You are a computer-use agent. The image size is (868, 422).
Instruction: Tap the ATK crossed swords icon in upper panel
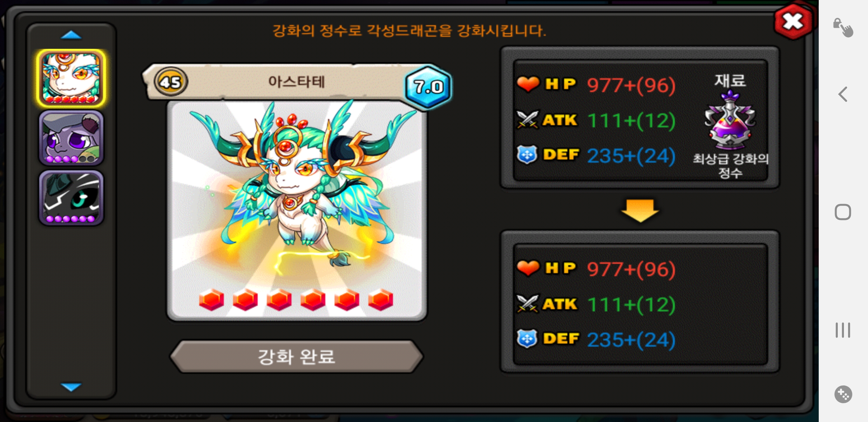(x=528, y=120)
